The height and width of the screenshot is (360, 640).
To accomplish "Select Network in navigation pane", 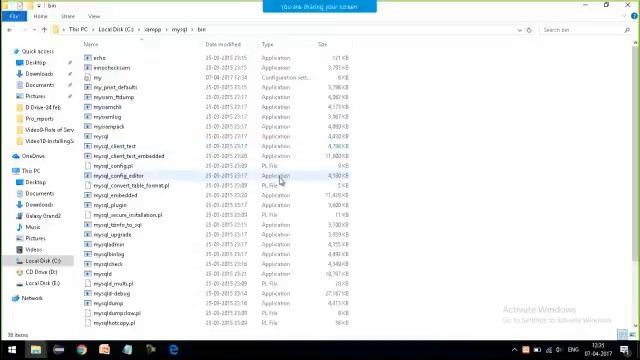I will (x=32, y=298).
